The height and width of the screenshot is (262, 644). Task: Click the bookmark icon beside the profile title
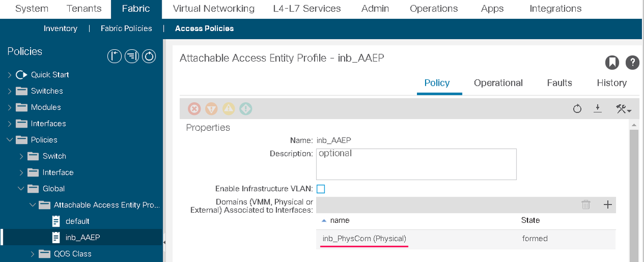[612, 63]
